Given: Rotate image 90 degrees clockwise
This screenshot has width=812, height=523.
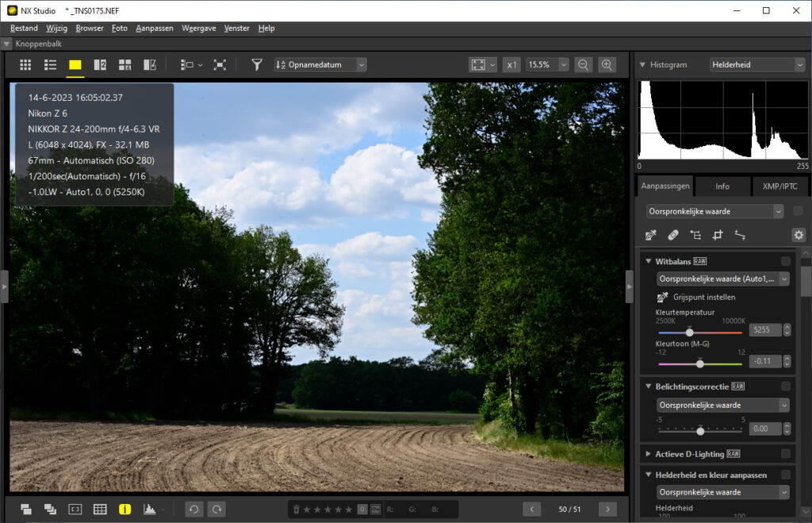Looking at the screenshot, I should 216,509.
